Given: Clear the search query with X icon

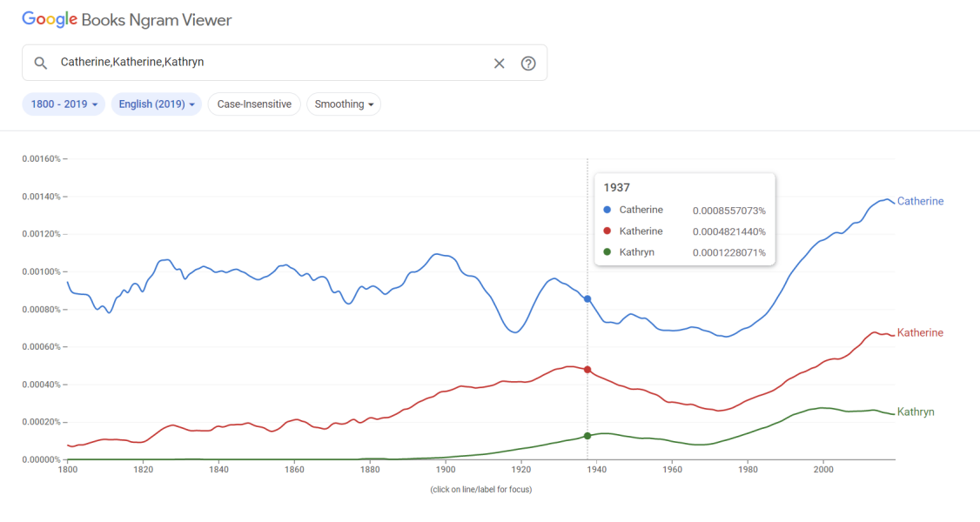Looking at the screenshot, I should point(500,63).
